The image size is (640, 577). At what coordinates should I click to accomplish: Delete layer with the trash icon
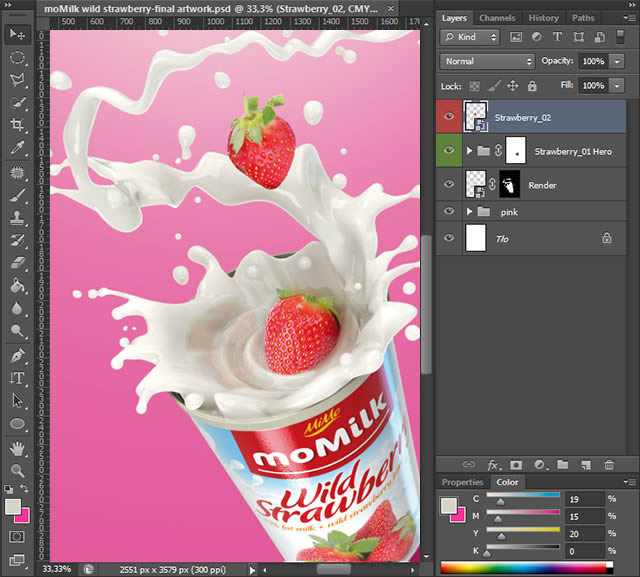pos(609,464)
